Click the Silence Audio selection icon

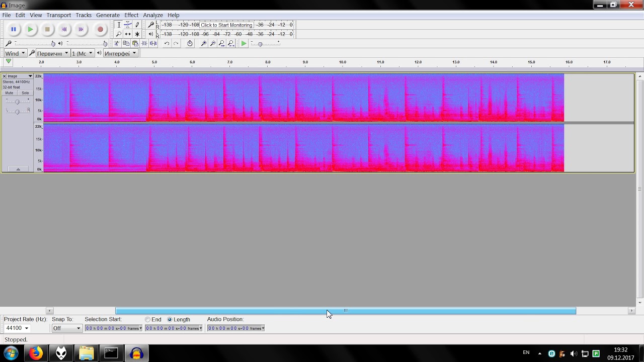153,44
